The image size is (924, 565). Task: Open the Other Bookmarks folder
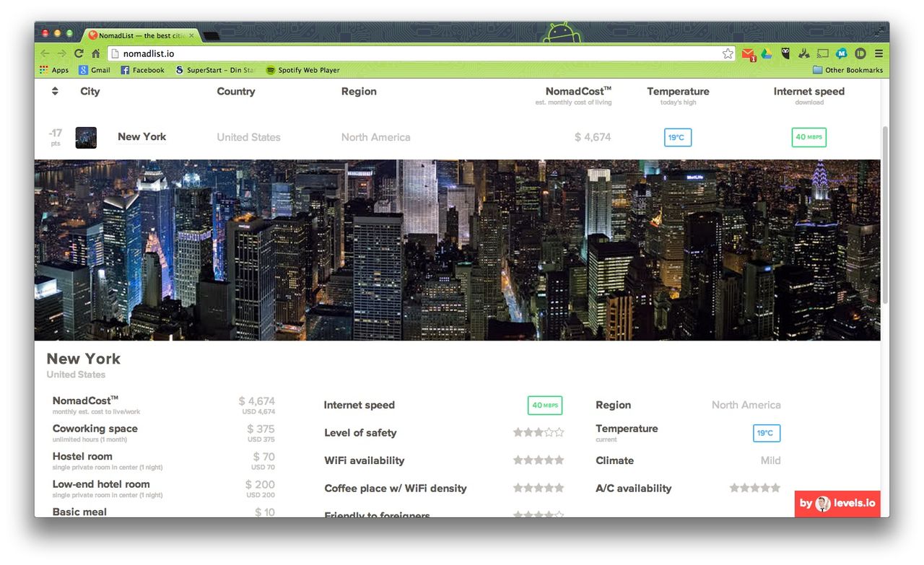pyautogui.click(x=847, y=70)
